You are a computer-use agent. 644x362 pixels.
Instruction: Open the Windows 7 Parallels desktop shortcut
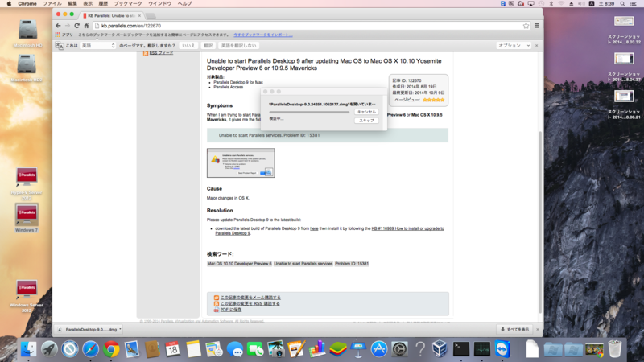27,217
